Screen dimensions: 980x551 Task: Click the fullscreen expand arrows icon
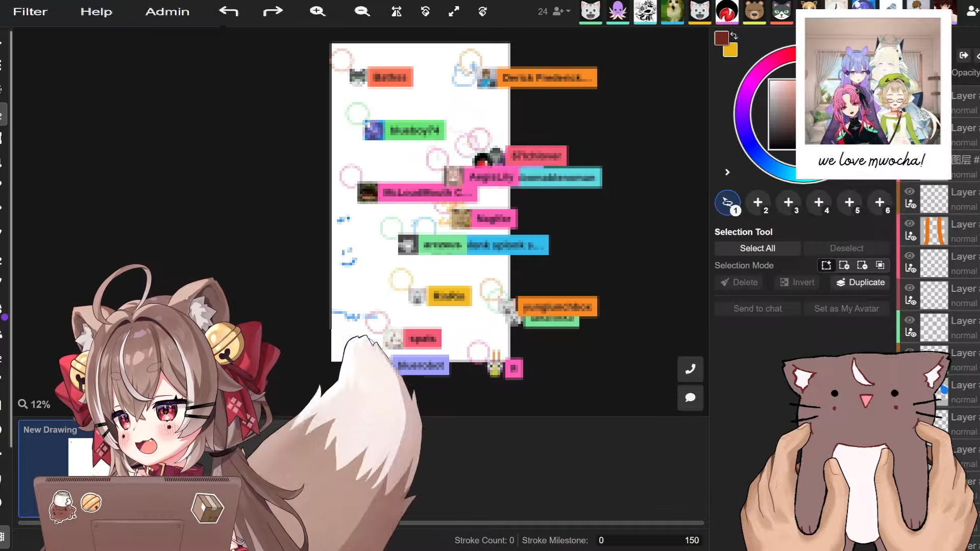pos(454,11)
